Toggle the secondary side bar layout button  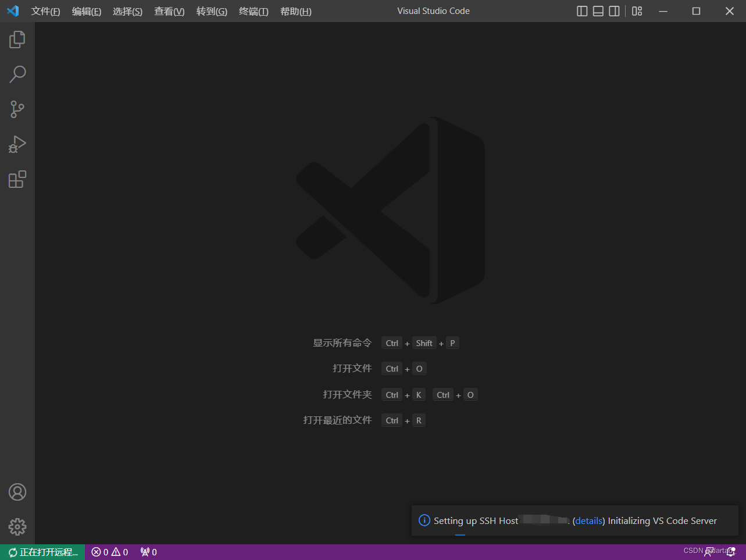(x=614, y=11)
